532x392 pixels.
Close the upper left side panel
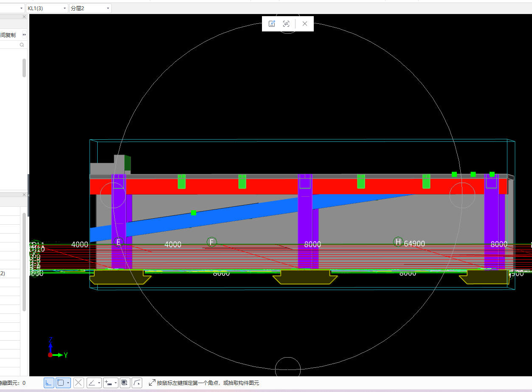pyautogui.click(x=24, y=17)
